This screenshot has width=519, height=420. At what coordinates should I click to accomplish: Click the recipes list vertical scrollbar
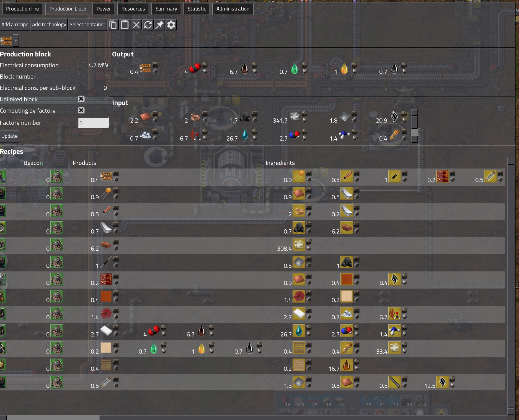[x=511, y=286]
